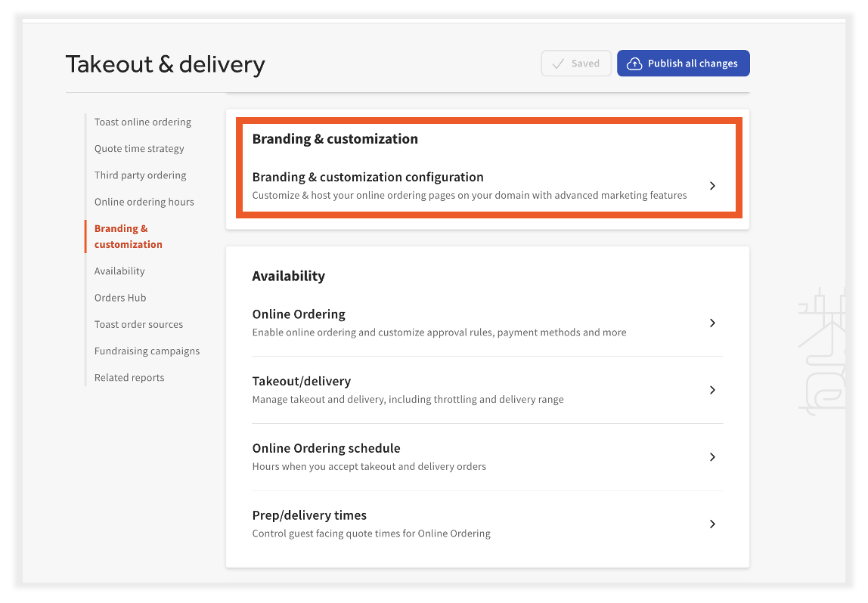
Task: Expand the Takeout/delivery chevron
Action: (x=711, y=390)
